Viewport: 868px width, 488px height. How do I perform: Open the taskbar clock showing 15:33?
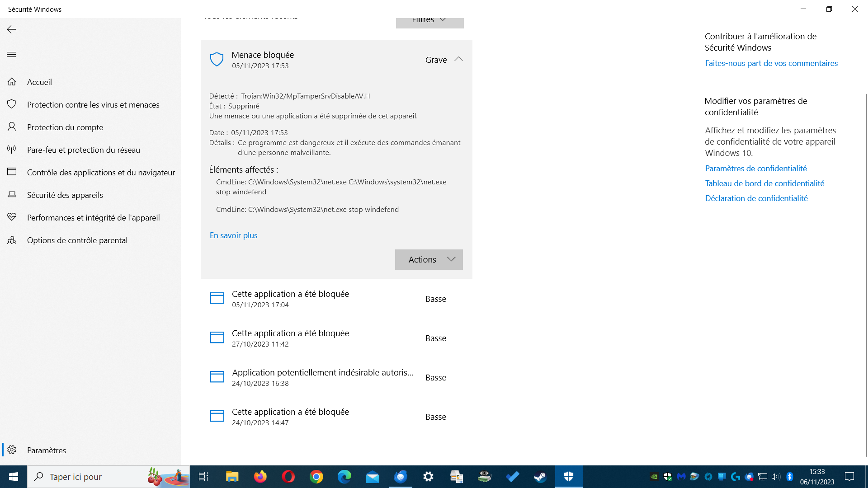817,477
